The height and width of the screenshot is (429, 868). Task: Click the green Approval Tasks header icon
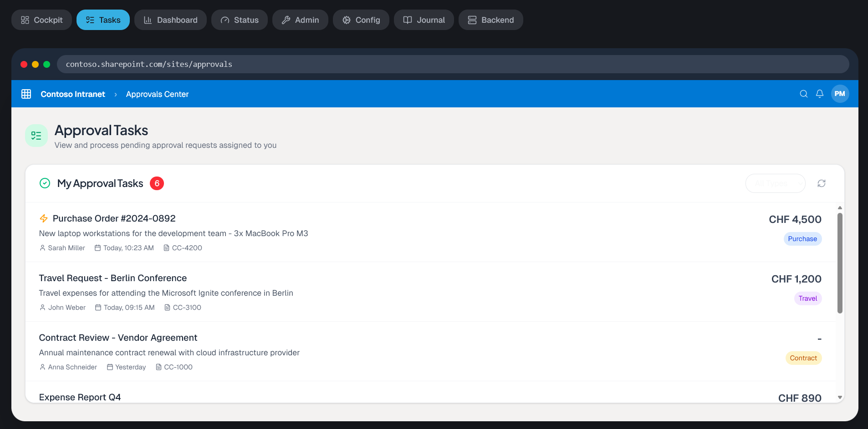[36, 135]
